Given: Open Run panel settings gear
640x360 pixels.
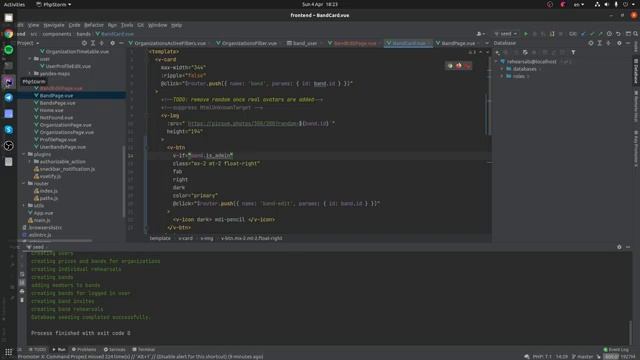Looking at the screenshot, I should pyautogui.click(x=619, y=247).
